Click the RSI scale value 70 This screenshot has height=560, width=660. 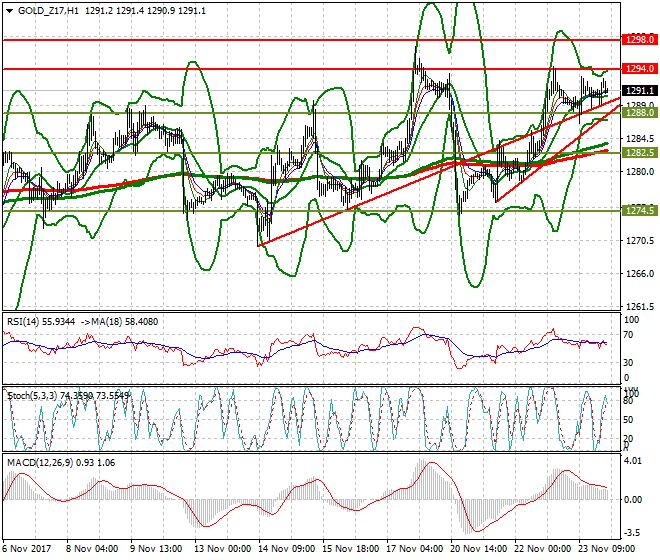pos(630,338)
